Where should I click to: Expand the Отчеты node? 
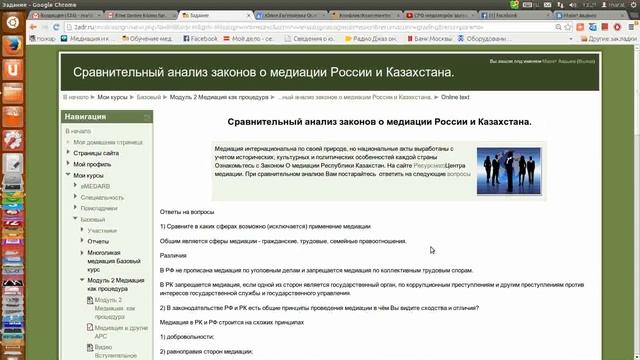coord(82,241)
